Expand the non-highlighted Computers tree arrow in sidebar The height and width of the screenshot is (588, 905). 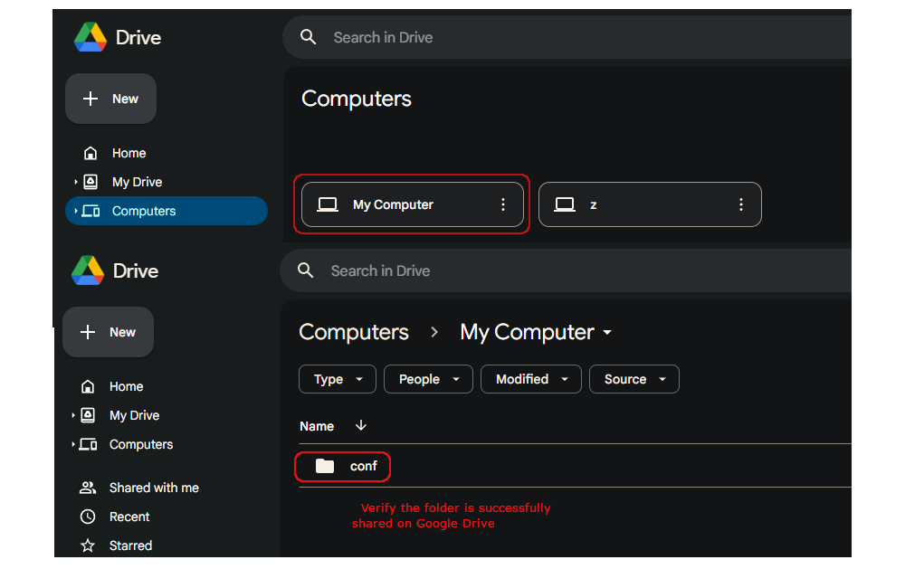click(72, 444)
